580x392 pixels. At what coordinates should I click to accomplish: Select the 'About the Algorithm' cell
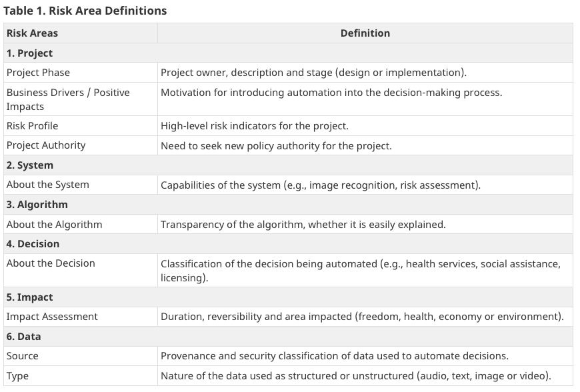click(x=54, y=225)
